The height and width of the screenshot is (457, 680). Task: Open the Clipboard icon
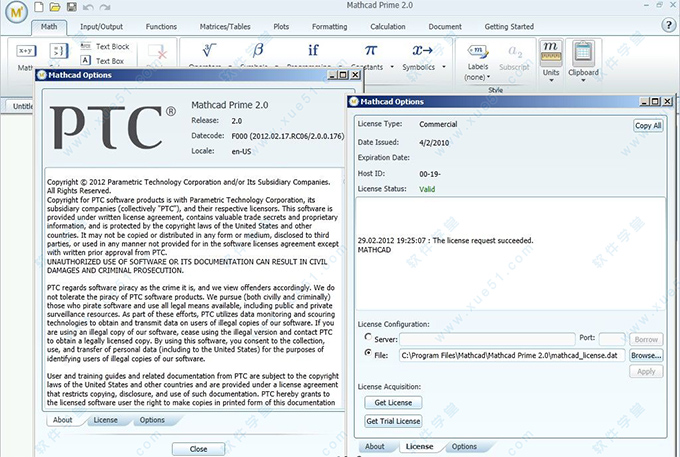583,53
